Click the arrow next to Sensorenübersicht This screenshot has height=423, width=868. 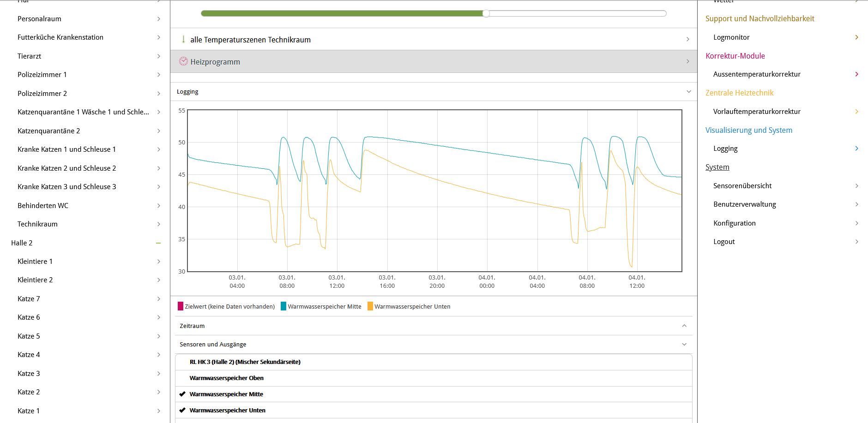click(856, 185)
